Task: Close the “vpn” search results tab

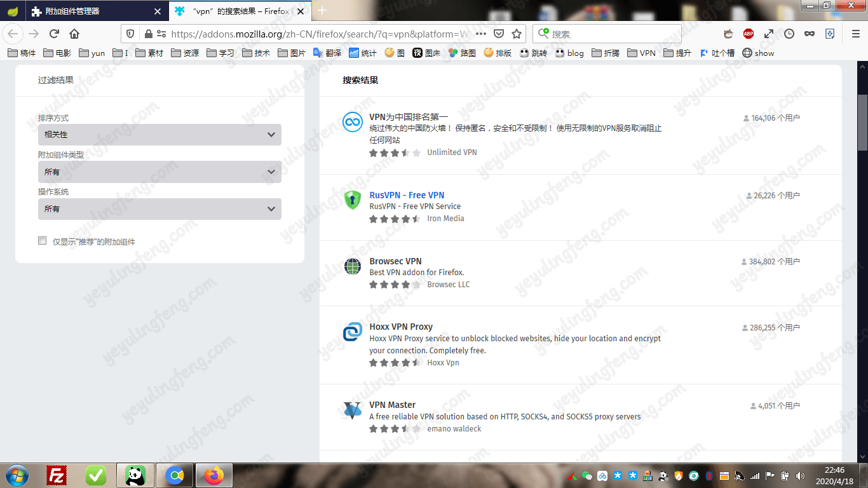Action: coord(301,11)
